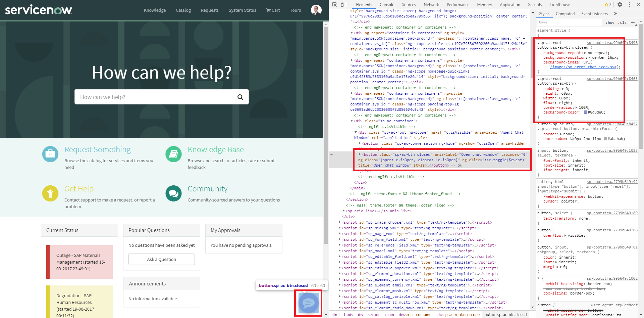Open box-shadow editor icon
The image size is (644, 318).
tap(572, 139)
